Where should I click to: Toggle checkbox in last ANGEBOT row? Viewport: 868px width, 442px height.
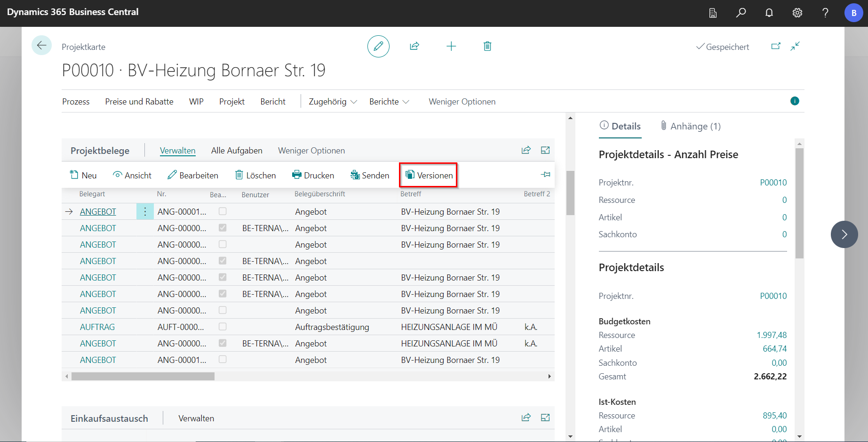point(223,360)
